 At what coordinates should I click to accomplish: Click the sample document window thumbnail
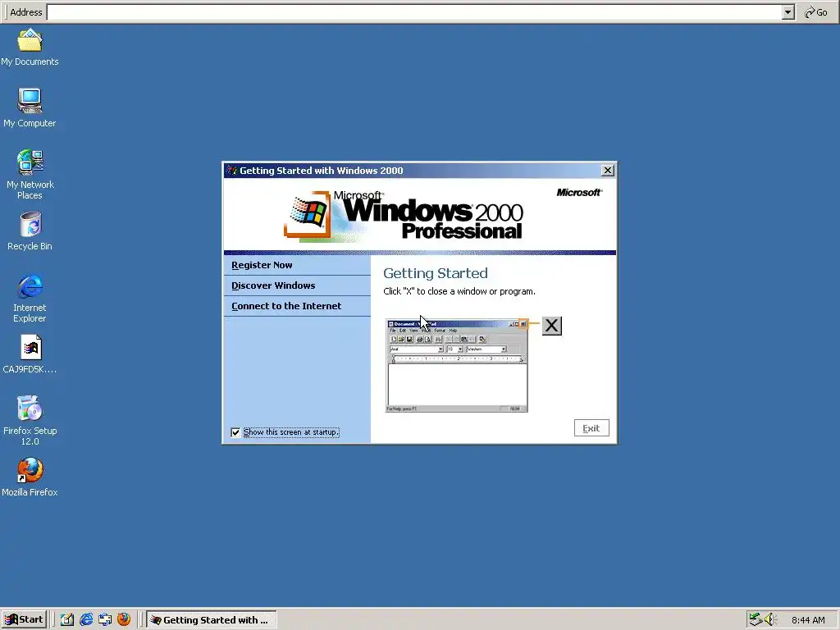[457, 366]
